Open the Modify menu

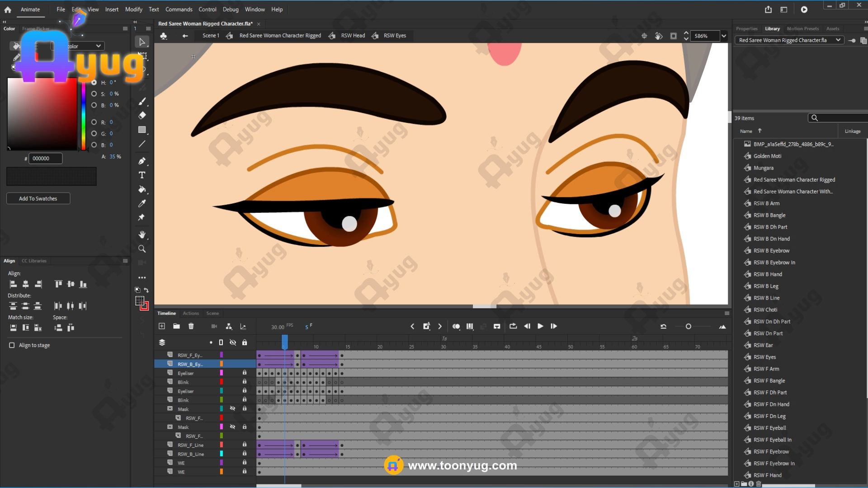(133, 9)
